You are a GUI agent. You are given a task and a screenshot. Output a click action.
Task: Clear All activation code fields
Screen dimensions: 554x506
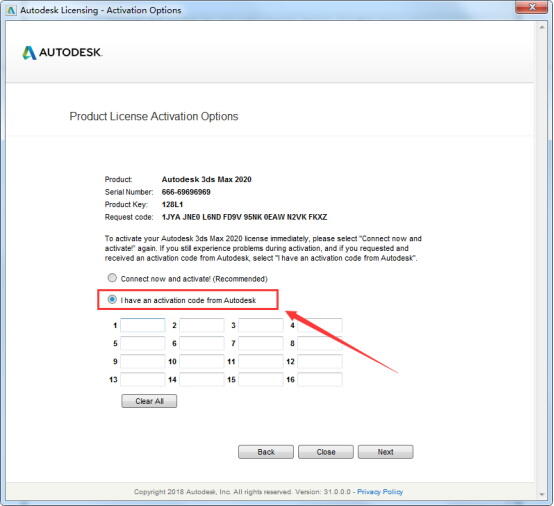tap(149, 401)
